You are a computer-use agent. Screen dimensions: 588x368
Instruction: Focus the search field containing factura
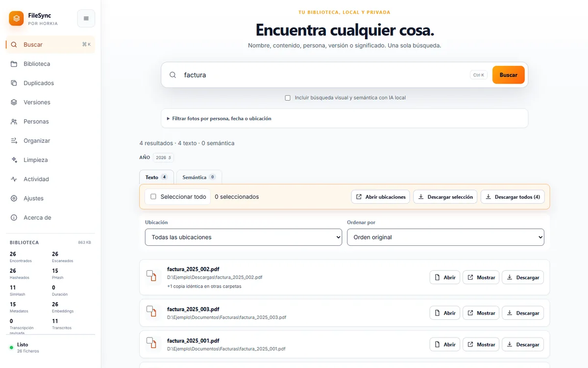pyautogui.click(x=323, y=75)
